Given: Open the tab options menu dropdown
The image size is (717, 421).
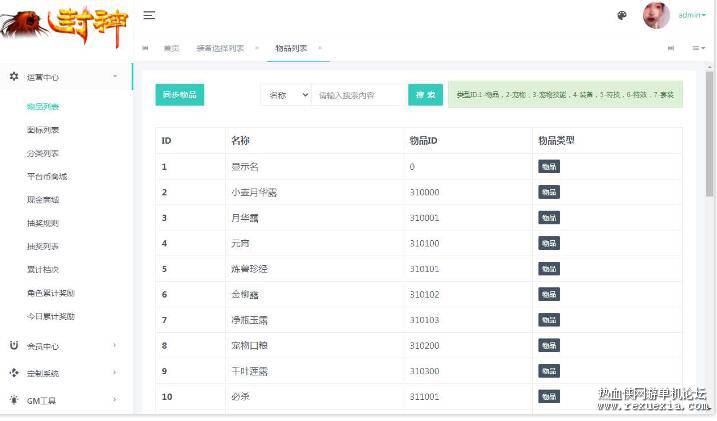Looking at the screenshot, I should click(698, 48).
